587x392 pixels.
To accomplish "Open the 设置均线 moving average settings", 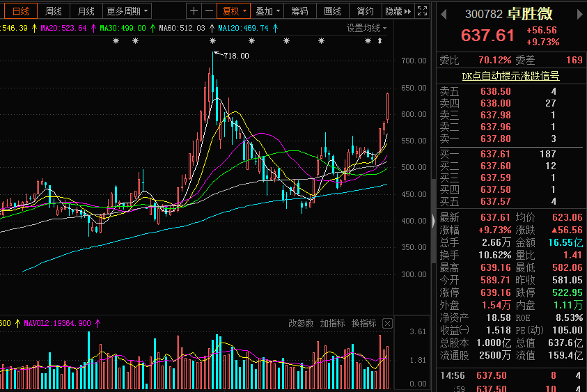I will pyautogui.click(x=367, y=28).
